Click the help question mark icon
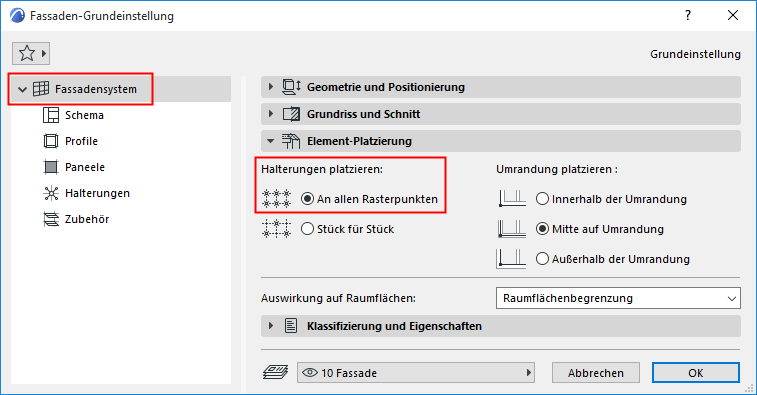Screen dimensions: 757x395 pyautogui.click(x=688, y=15)
